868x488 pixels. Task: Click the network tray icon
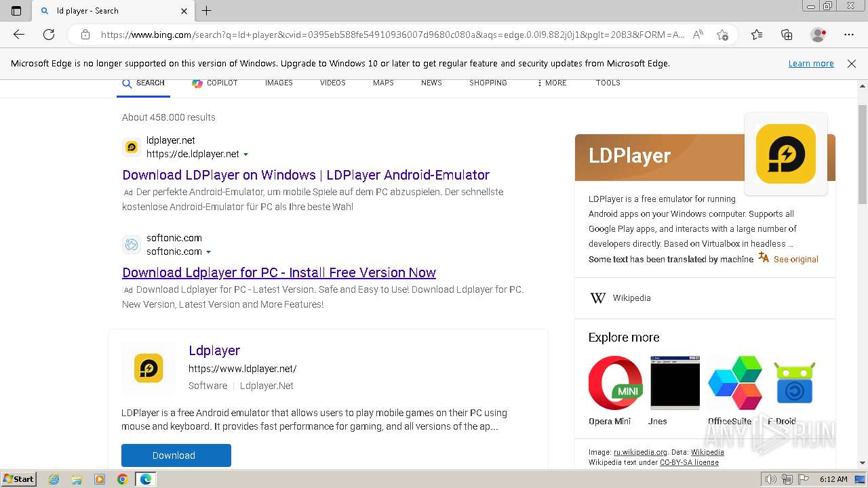coord(788,479)
